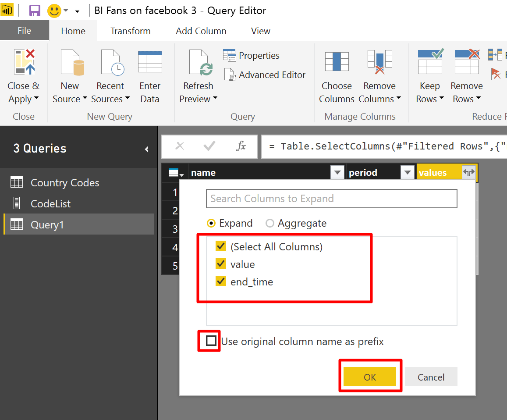Click the Cancel button

pos(431,377)
